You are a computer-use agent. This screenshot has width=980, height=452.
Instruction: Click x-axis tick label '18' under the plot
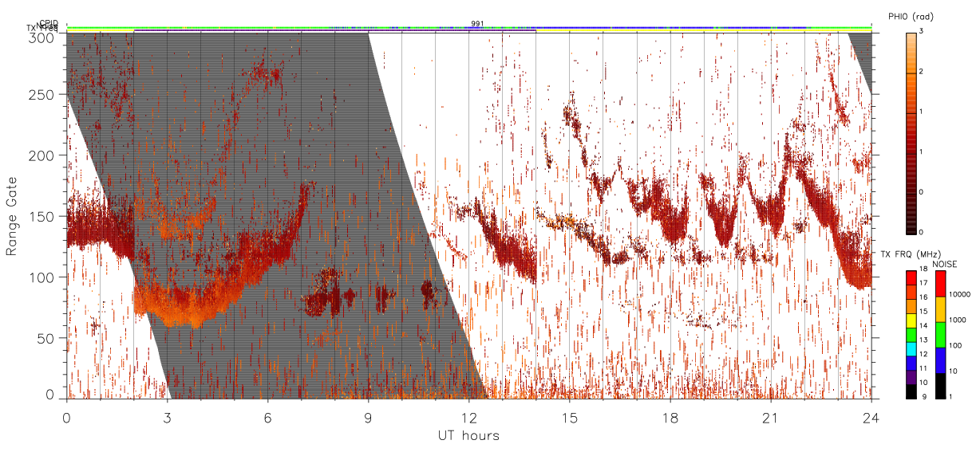click(x=670, y=418)
